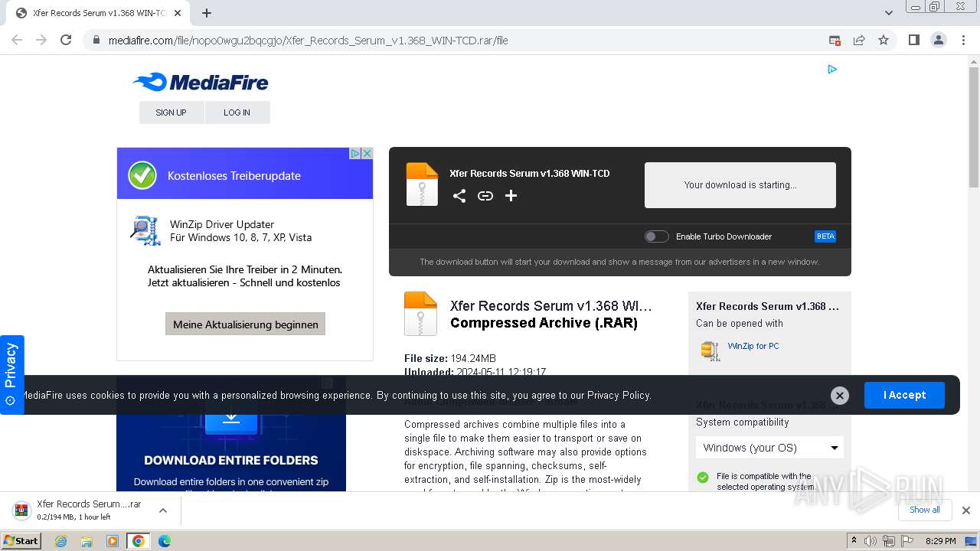This screenshot has height=551, width=980.
Task: Open the Windows Start menu
Action: [21, 541]
